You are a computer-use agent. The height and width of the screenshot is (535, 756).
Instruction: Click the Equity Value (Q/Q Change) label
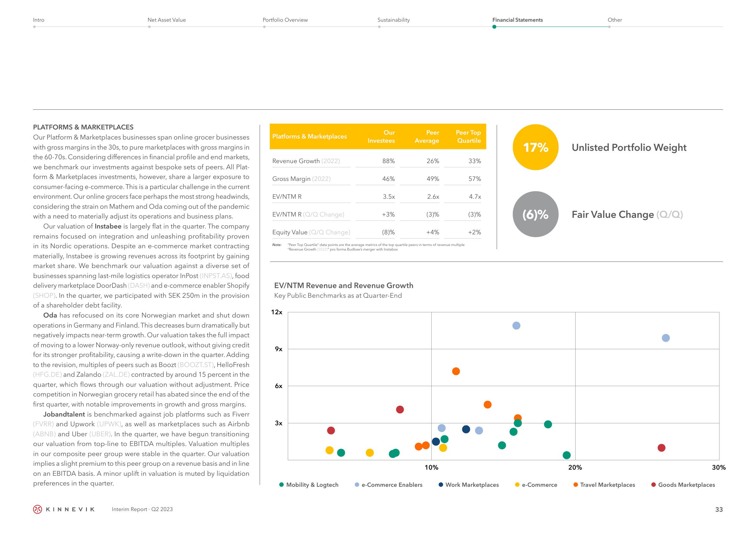coord(311,232)
